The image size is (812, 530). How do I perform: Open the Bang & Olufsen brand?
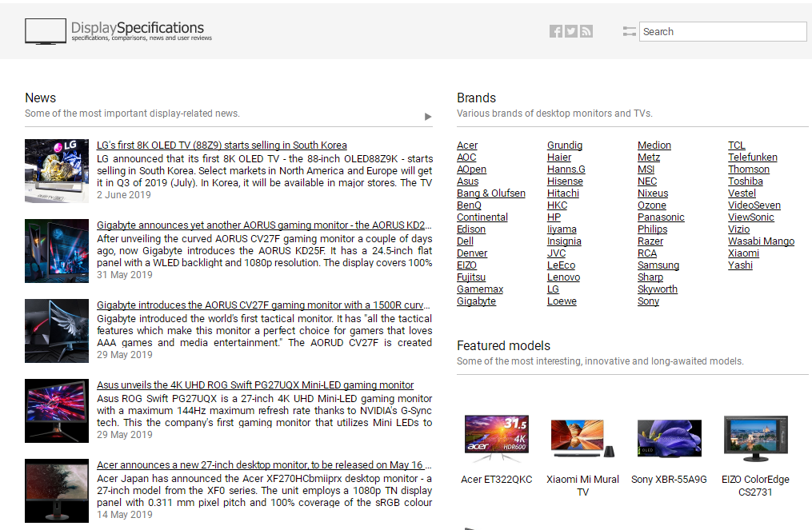491,193
